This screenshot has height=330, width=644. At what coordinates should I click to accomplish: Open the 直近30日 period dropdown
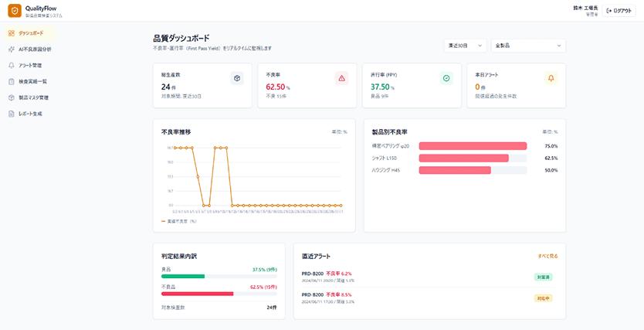(466, 46)
